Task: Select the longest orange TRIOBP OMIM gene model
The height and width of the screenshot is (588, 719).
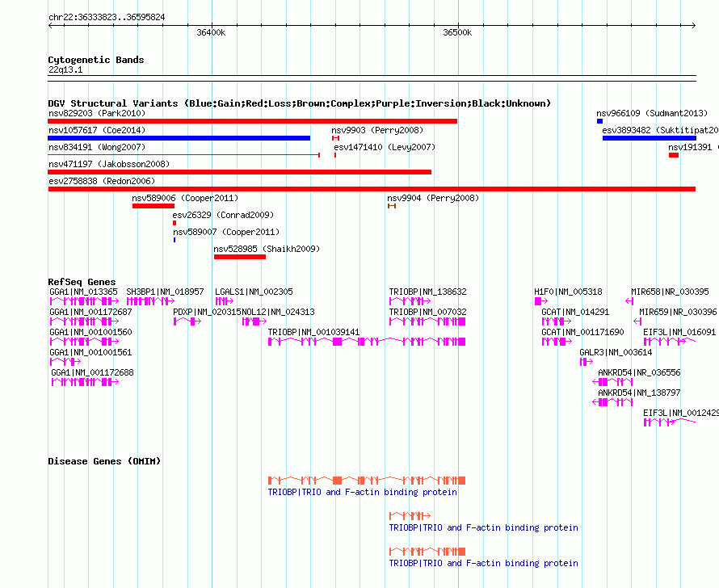Action: 367,481
